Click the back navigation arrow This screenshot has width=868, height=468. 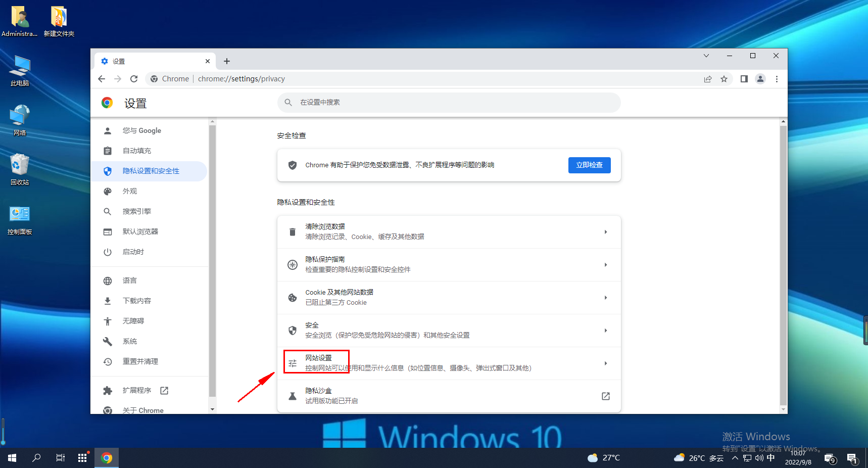(x=102, y=79)
